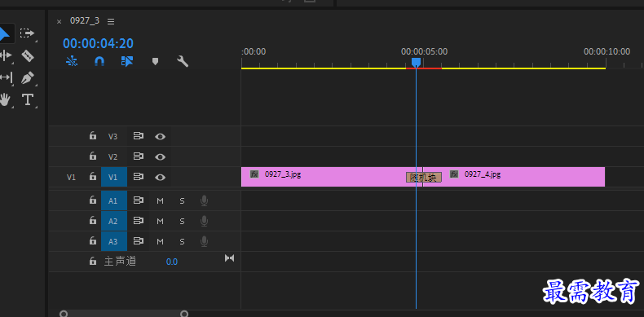The image size is (644, 317).
Task: Hide track V2 output with eye
Action: [x=160, y=156]
